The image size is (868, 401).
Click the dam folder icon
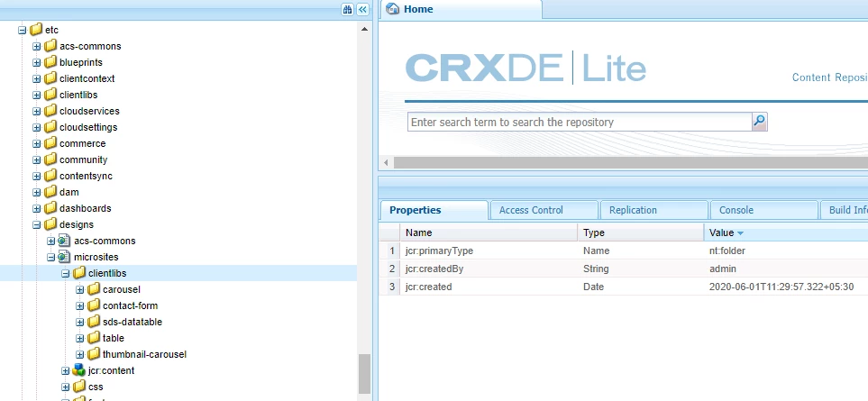(x=50, y=192)
